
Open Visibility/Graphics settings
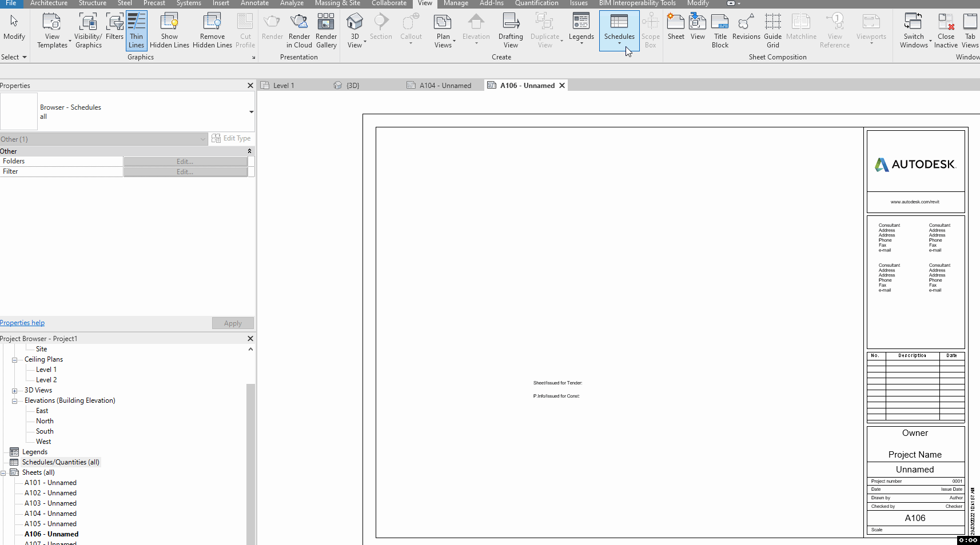tap(89, 31)
